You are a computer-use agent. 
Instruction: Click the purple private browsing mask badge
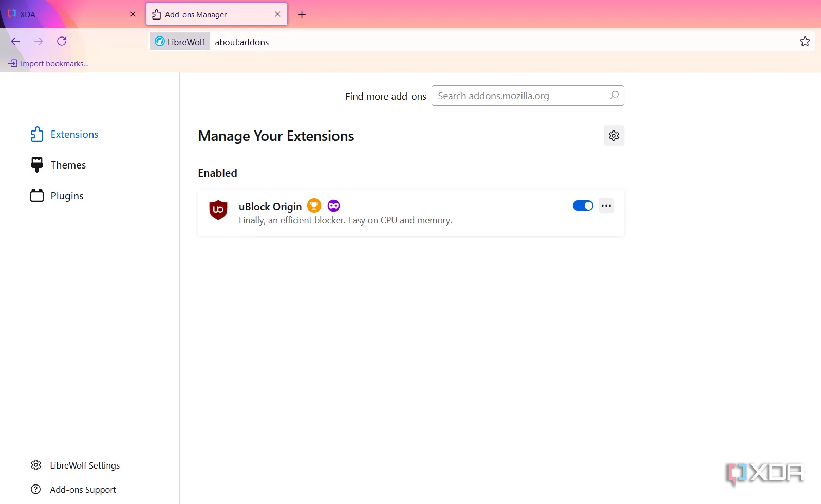coord(333,206)
